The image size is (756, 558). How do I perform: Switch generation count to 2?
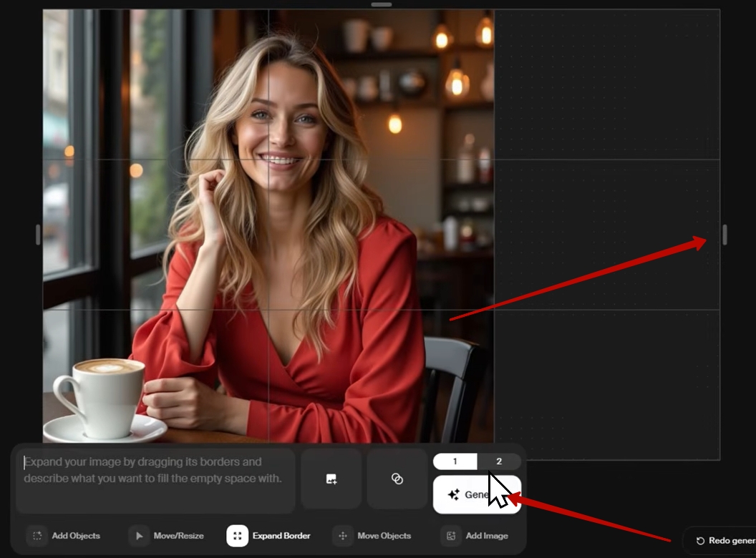(x=499, y=461)
